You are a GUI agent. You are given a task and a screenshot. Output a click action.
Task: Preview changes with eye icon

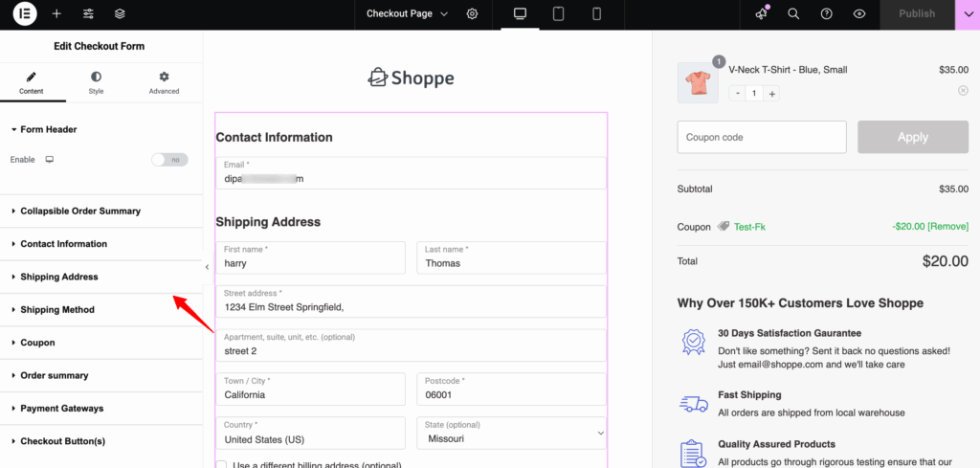[x=859, y=14]
